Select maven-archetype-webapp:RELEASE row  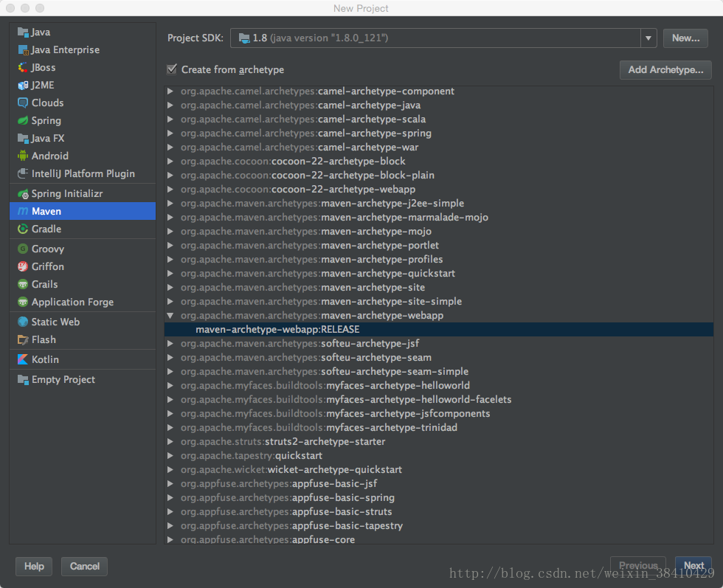[x=439, y=329]
